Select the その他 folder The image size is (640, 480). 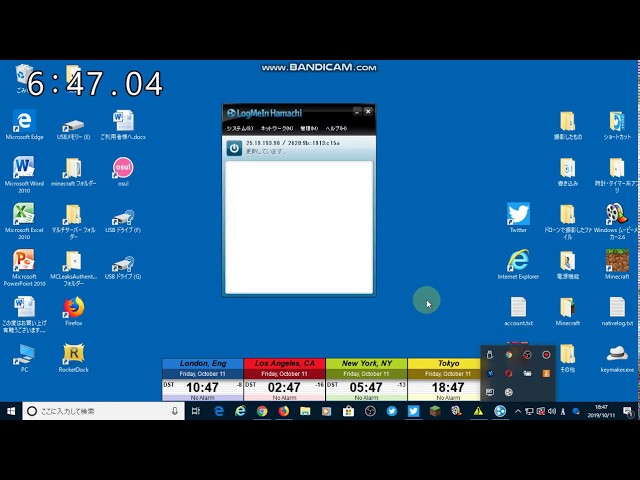[x=567, y=358]
